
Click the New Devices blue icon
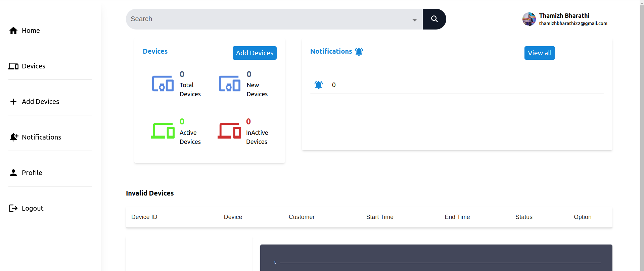230,84
